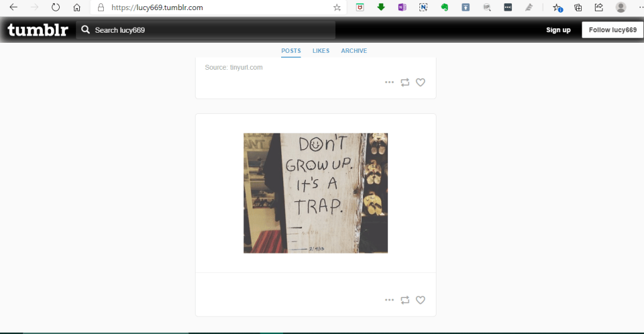Switch to the Likes tab

point(321,51)
